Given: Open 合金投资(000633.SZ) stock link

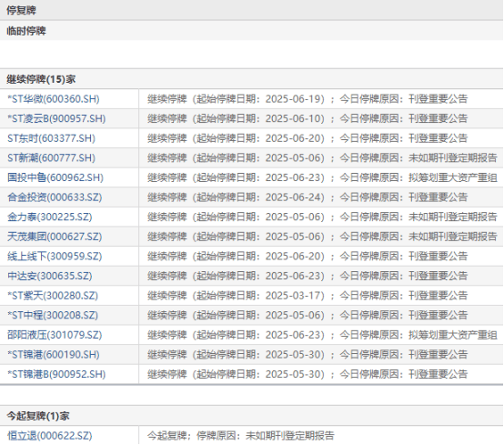Looking at the screenshot, I should (x=55, y=197).
